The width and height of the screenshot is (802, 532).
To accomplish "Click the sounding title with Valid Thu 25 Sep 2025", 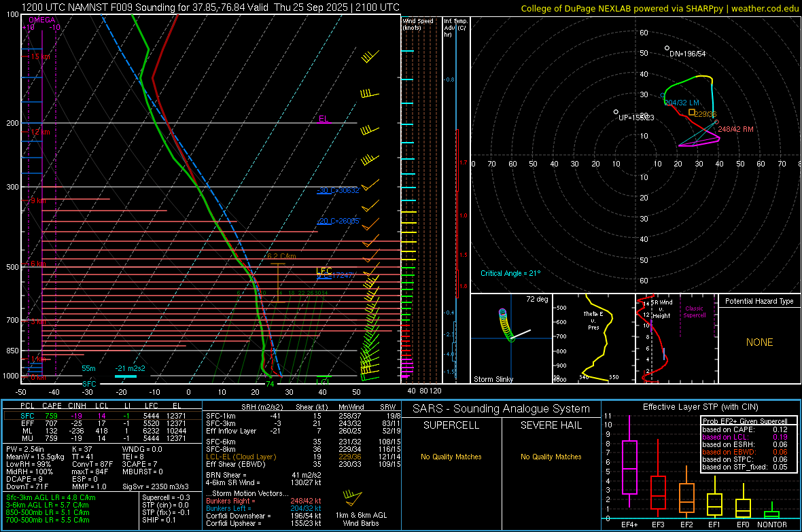I will 210,7.
